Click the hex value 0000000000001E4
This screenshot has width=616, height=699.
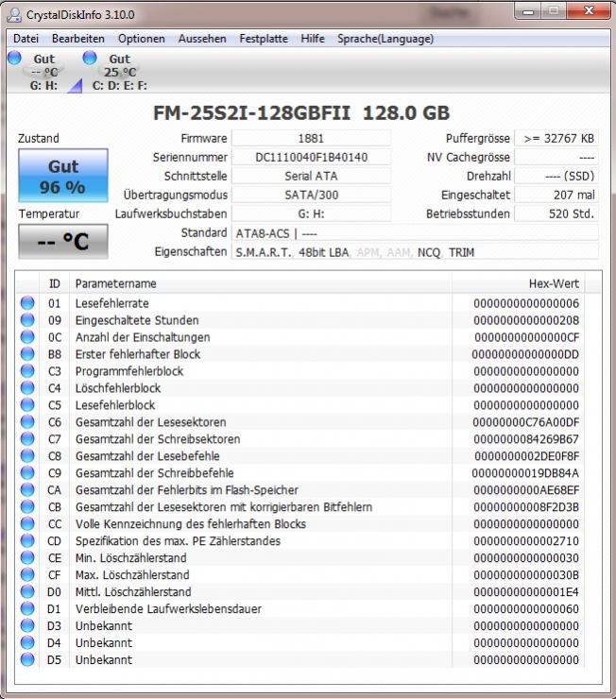[x=526, y=591]
